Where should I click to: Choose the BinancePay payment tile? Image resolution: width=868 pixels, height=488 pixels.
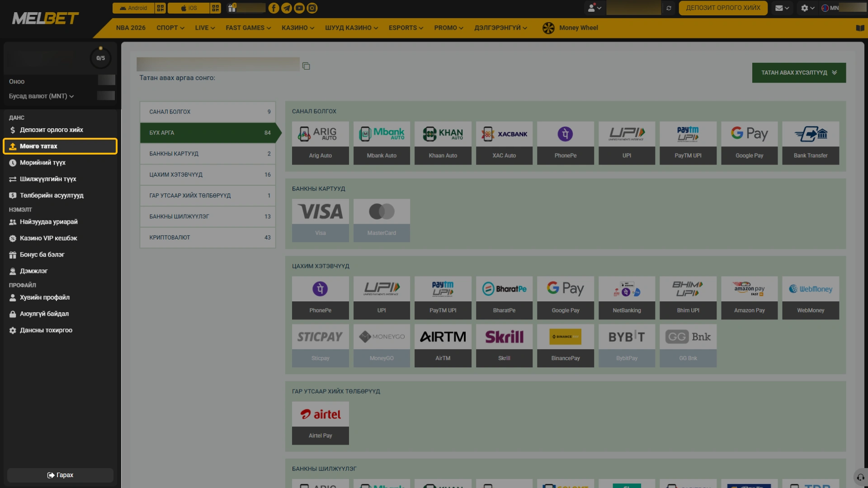click(x=566, y=346)
